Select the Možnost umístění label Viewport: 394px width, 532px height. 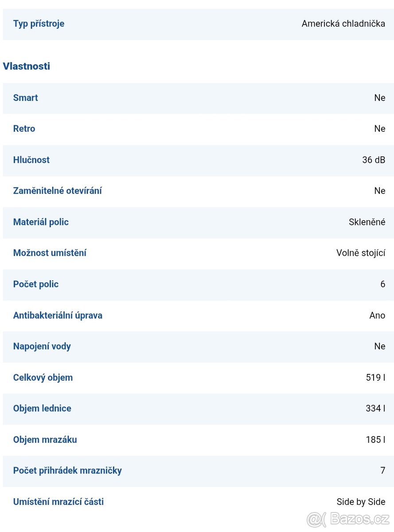[x=50, y=253]
